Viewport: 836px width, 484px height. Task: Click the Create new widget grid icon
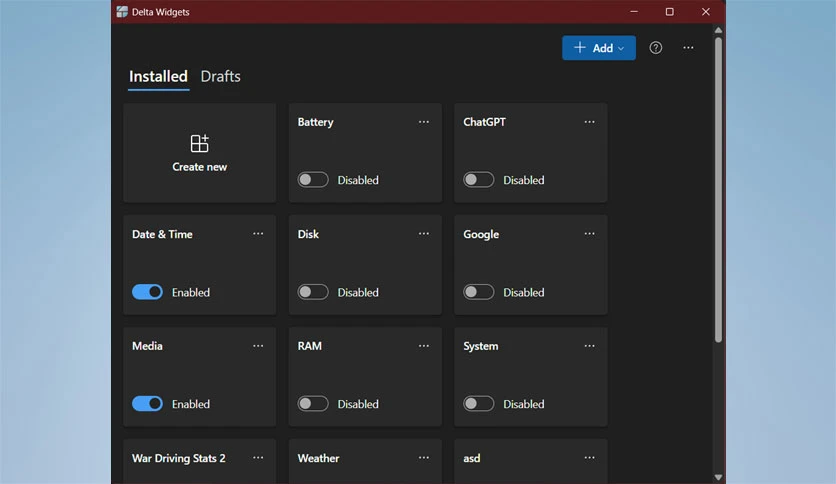(x=199, y=143)
